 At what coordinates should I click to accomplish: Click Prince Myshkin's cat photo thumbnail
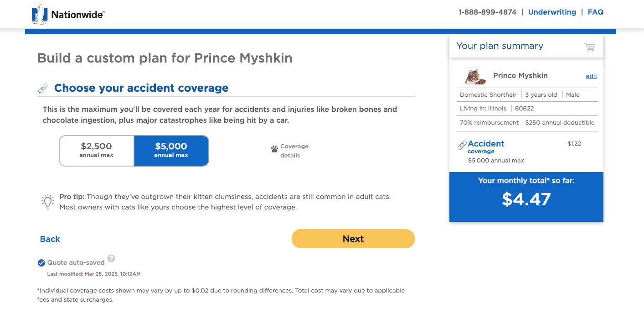(x=475, y=76)
